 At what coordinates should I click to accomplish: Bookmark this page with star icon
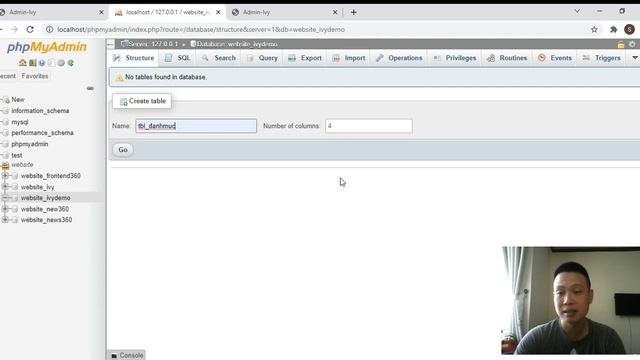coord(594,29)
